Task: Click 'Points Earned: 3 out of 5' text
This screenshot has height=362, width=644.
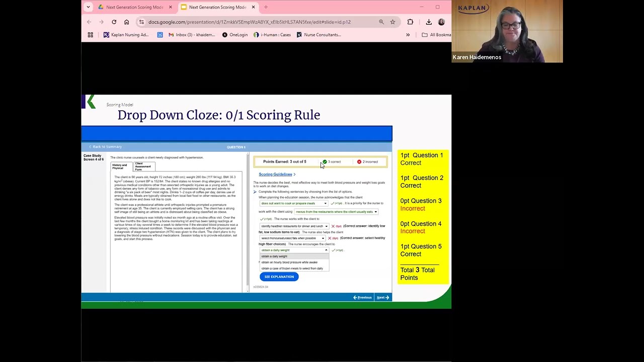Action: tap(284, 162)
